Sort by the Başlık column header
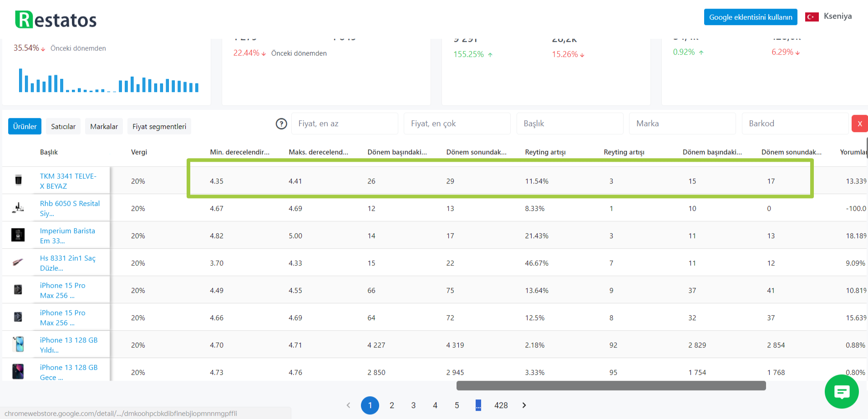868x419 pixels. [x=49, y=152]
